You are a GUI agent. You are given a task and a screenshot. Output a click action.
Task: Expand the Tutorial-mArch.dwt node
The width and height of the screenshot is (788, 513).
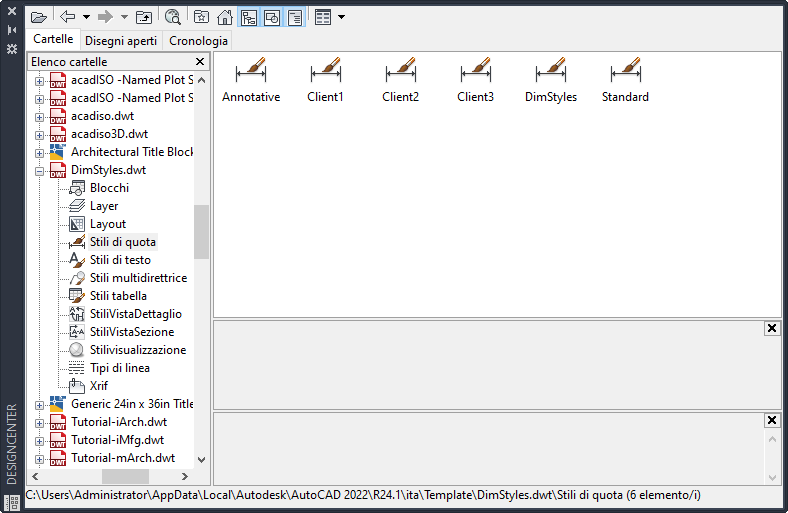tap(39, 459)
